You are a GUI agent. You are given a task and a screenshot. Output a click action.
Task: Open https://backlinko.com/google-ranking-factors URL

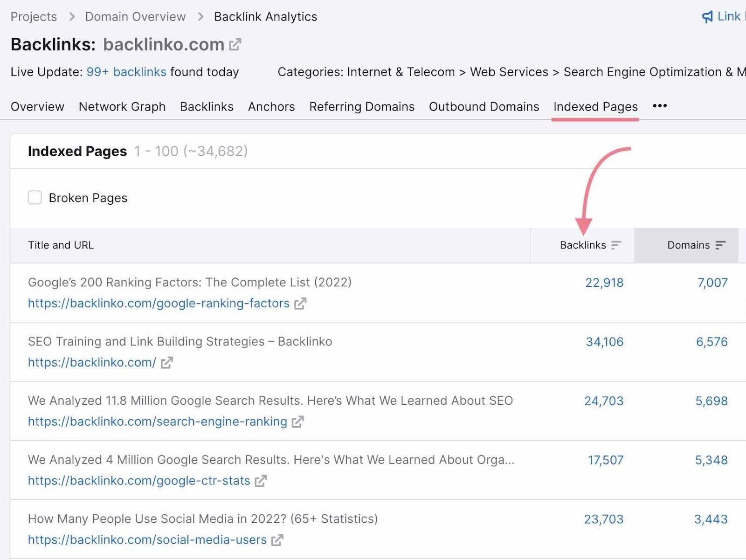[159, 304]
